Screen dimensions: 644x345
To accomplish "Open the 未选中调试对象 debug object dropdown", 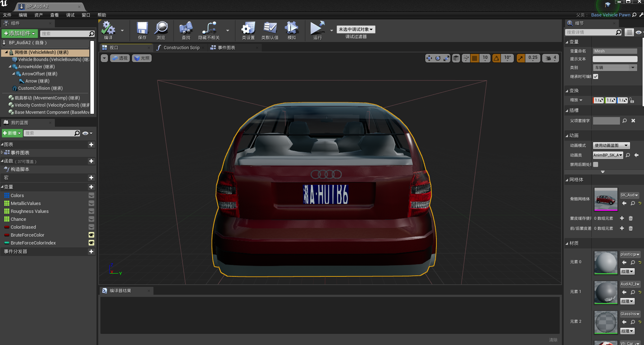I will coord(356,29).
